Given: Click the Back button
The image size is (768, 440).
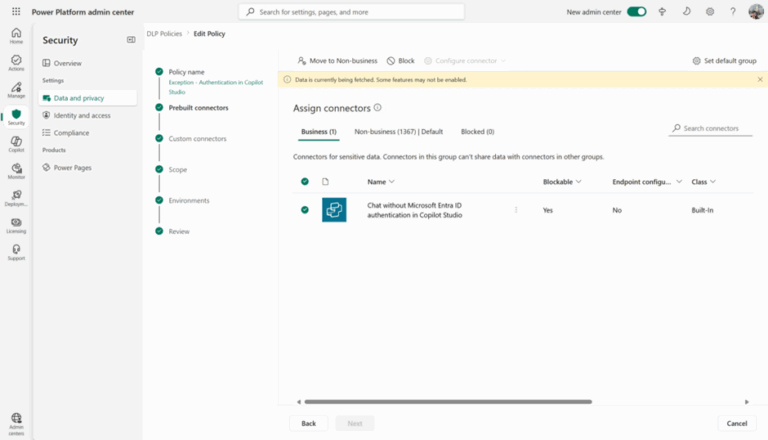Looking at the screenshot, I should coord(309,423).
